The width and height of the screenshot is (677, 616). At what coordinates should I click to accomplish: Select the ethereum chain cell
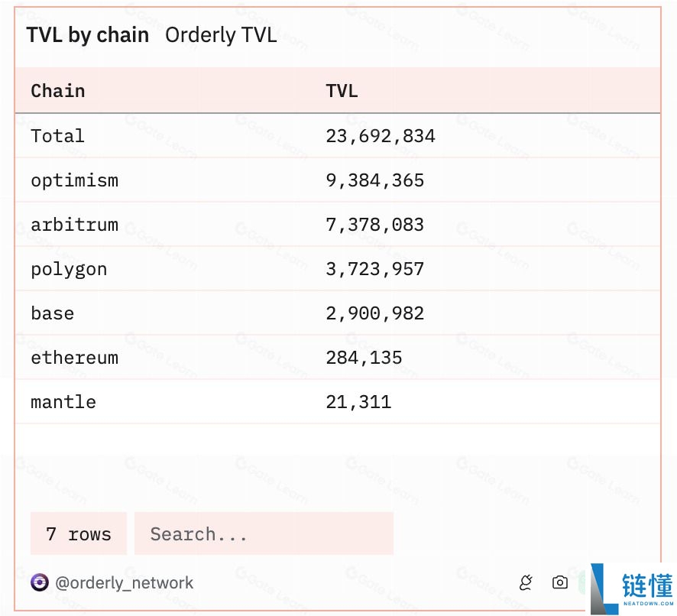pyautogui.click(x=74, y=358)
